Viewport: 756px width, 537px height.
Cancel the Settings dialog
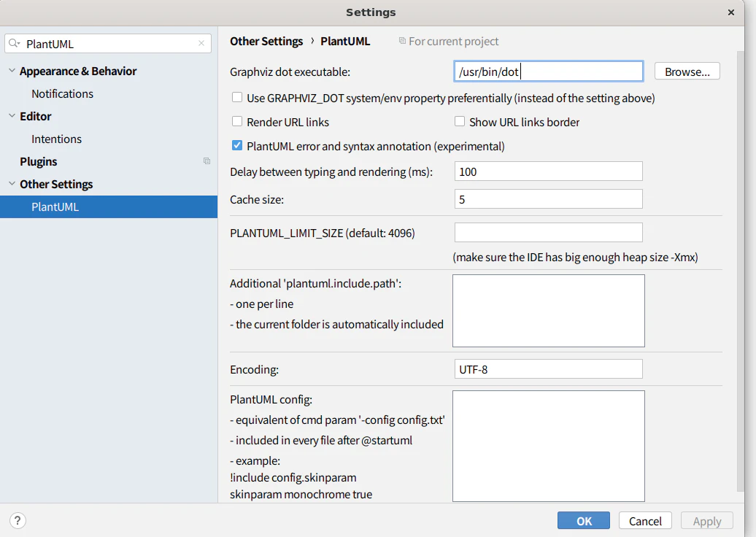(x=645, y=521)
